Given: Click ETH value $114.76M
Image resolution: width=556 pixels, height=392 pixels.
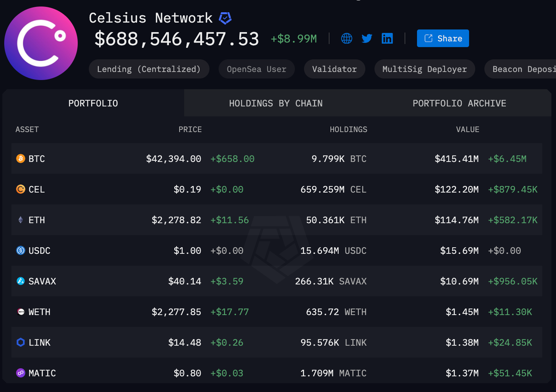Looking at the screenshot, I should tap(456, 220).
